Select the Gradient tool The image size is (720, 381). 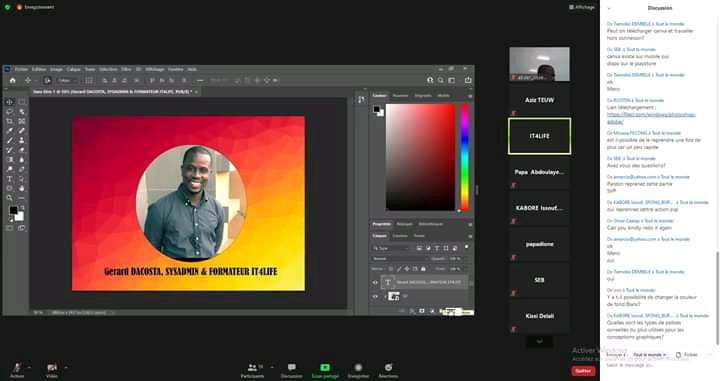click(x=10, y=160)
